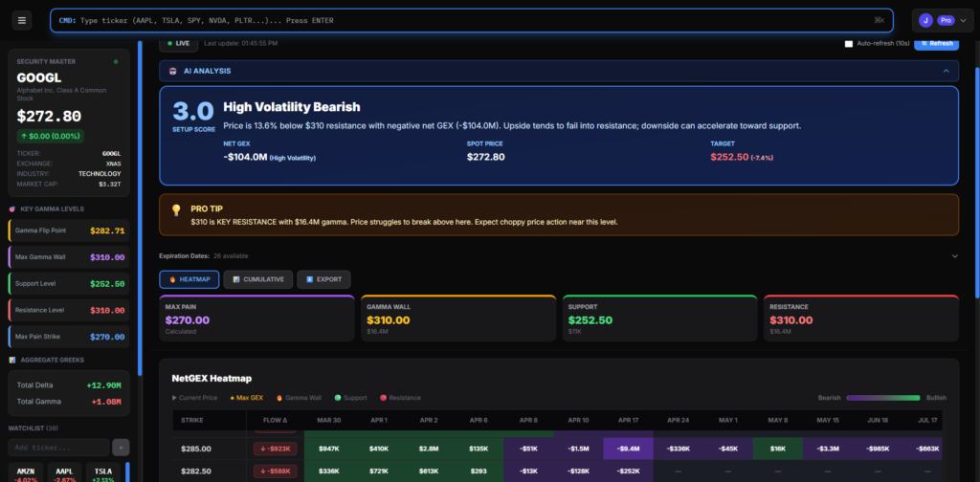The width and height of the screenshot is (980, 482).
Task: Click the $16K heatmap cell
Action: point(777,449)
